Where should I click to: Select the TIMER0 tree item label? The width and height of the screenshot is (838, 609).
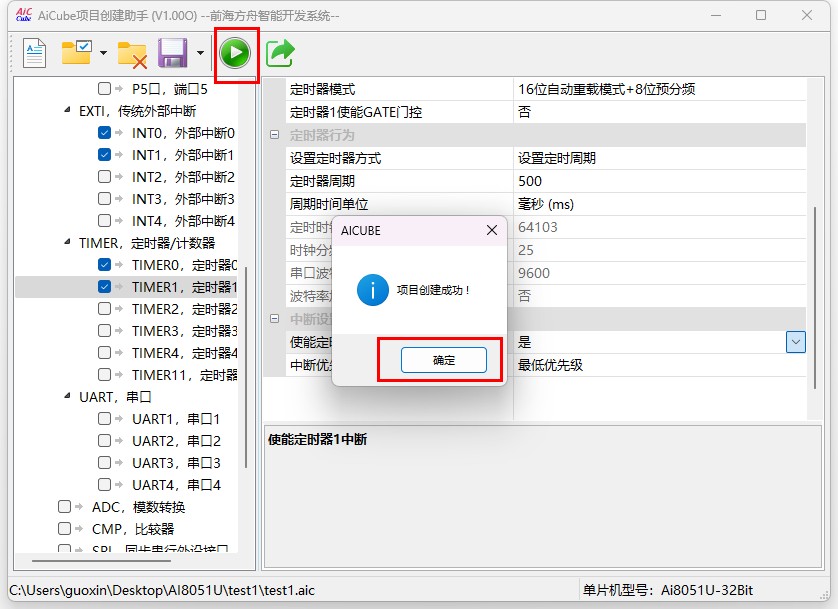tap(184, 265)
